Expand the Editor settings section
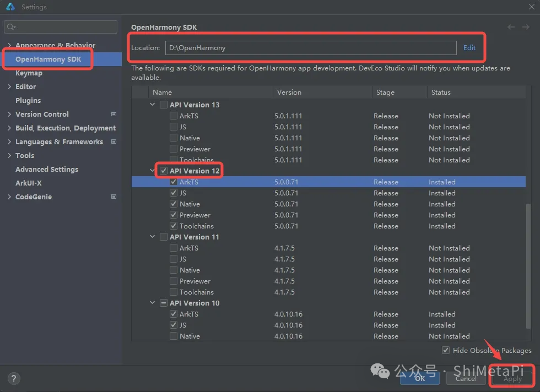Screen dimensions: 540x392 9,86
